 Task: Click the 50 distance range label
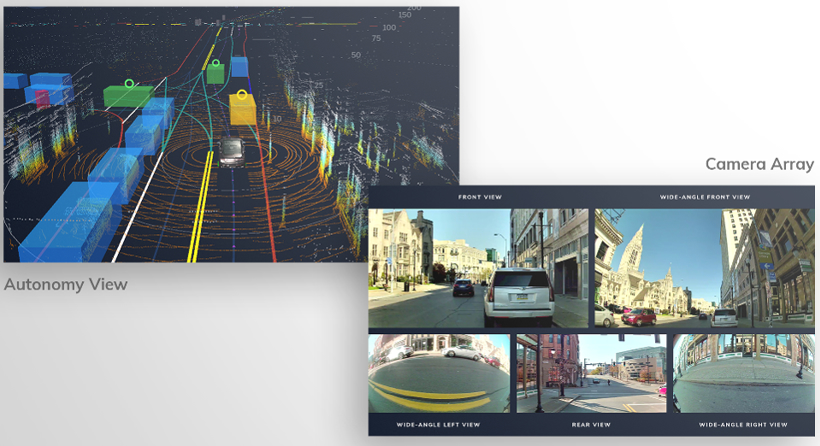point(354,54)
